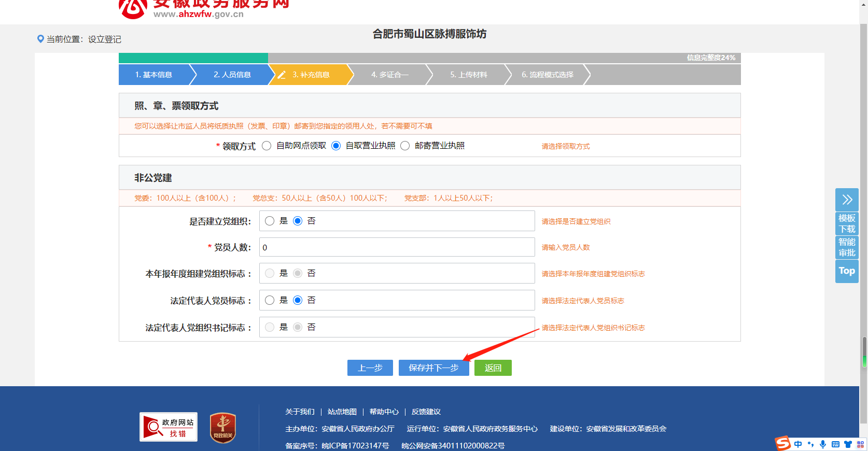Screen dimensions: 868x451
Task: Click the 党政机关 red emblem badge
Action: (x=223, y=428)
